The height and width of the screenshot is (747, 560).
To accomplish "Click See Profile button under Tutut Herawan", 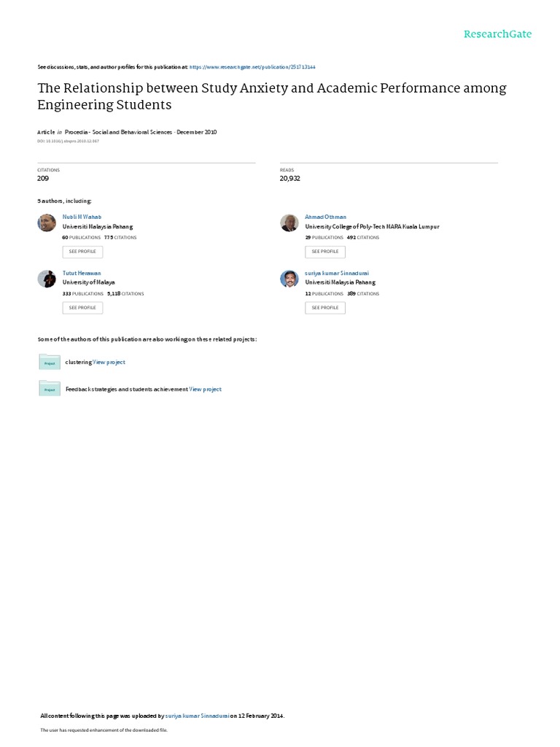I will click(82, 308).
